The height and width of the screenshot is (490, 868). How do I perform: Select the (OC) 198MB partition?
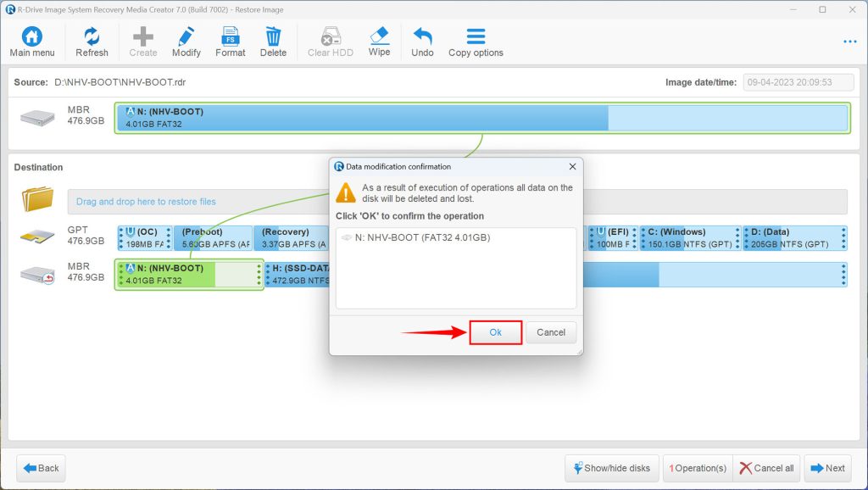point(144,238)
